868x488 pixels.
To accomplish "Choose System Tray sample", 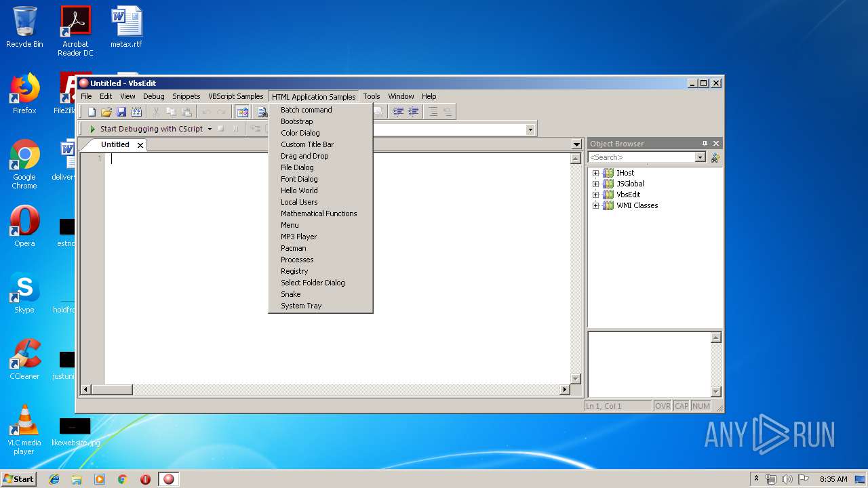I will (320, 306).
